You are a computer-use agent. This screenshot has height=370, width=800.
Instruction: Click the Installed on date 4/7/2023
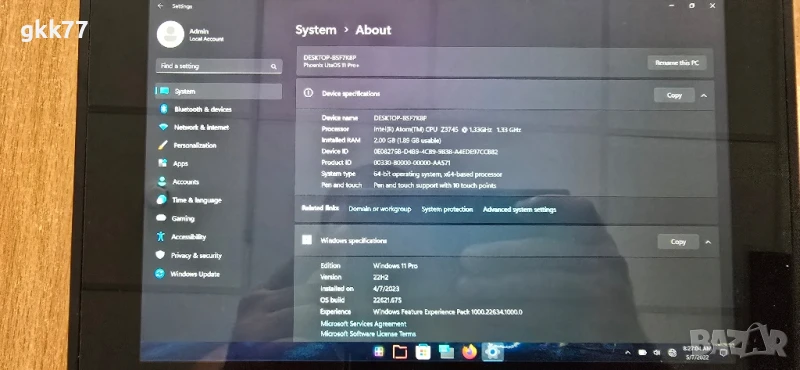tap(385, 288)
